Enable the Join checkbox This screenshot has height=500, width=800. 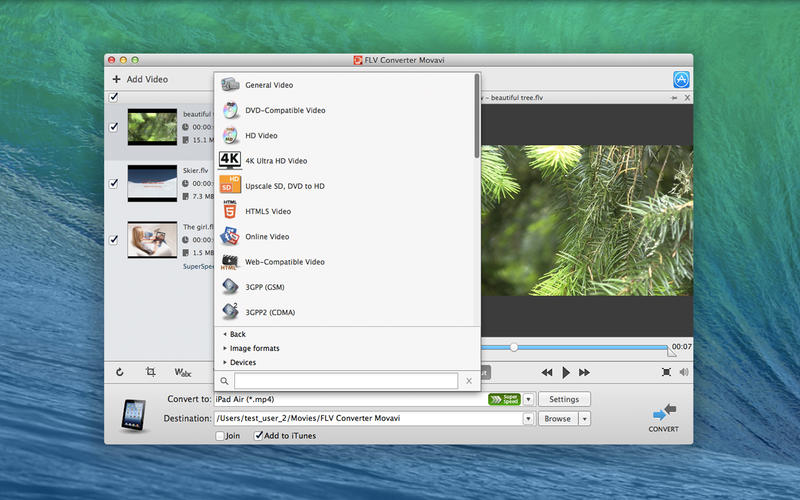pos(220,436)
